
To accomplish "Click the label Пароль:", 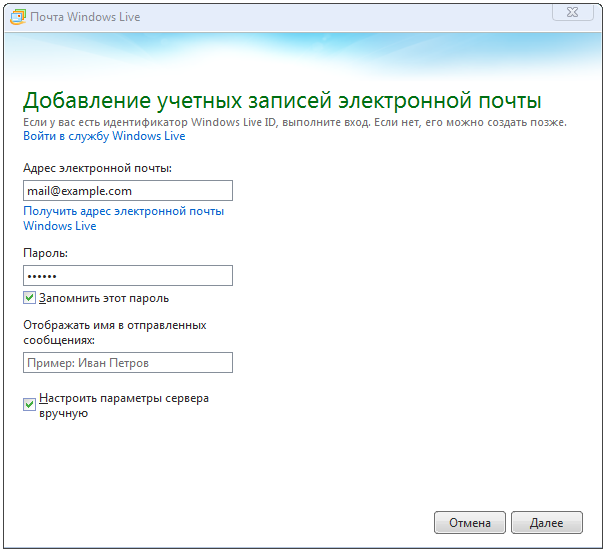I will click(x=45, y=253).
